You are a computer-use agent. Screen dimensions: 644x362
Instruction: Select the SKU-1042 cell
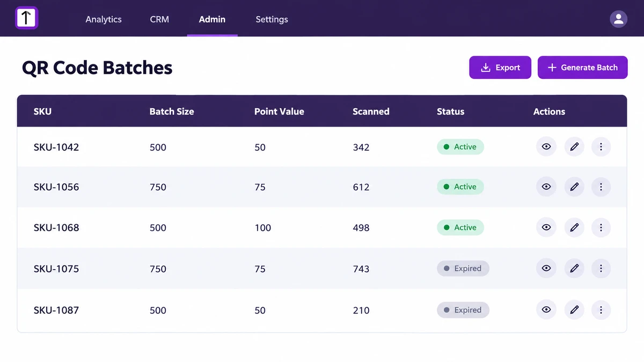click(x=56, y=147)
